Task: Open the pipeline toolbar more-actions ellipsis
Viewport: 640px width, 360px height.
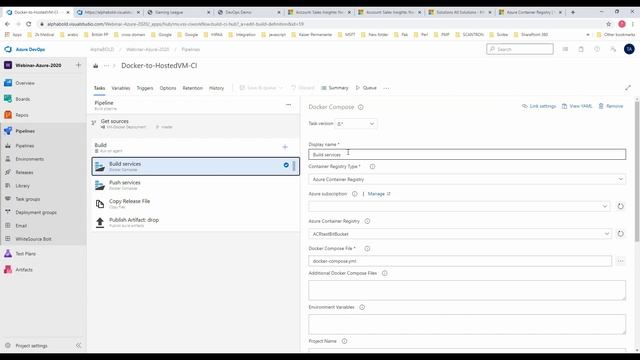Action: 387,88
